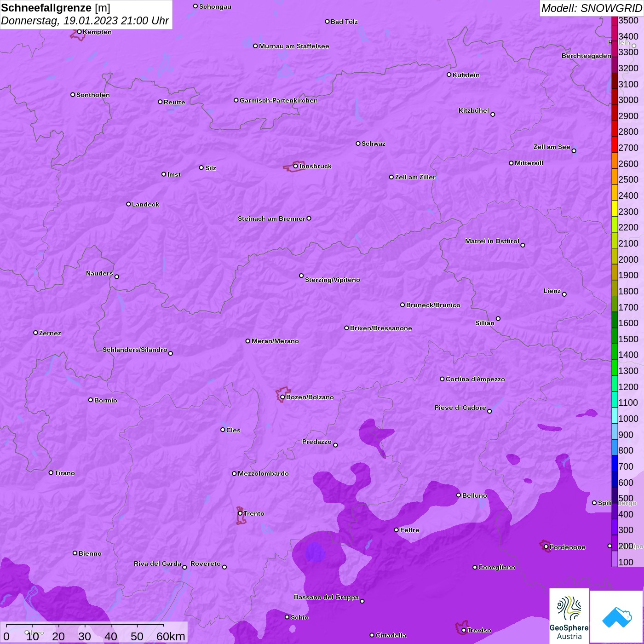This screenshot has height=644, width=644.
Task: Click the GeoSphere Austria logo
Action: click(x=569, y=616)
